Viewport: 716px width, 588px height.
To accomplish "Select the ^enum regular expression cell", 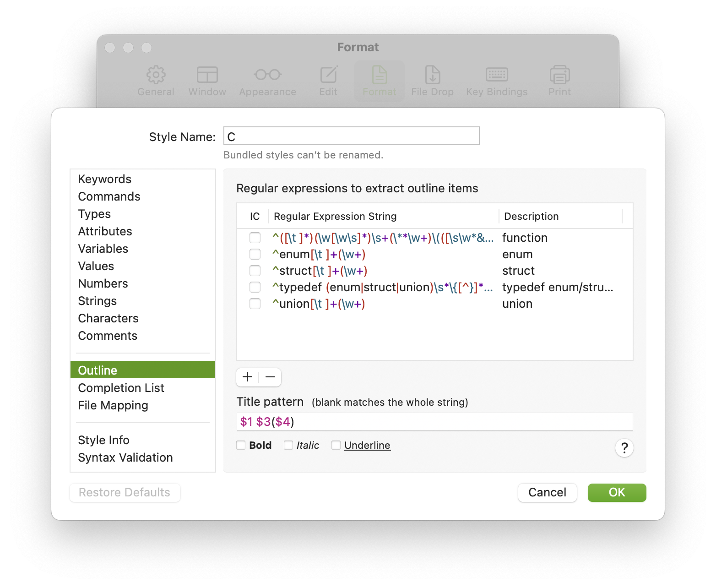I will point(384,254).
